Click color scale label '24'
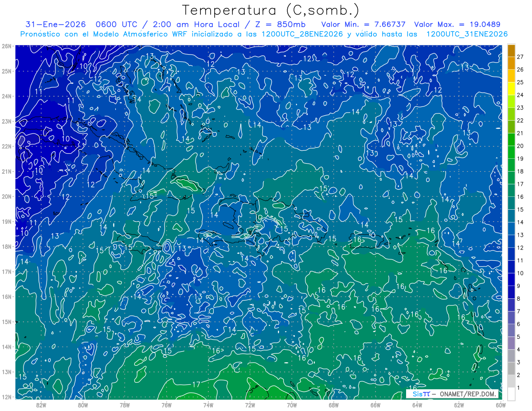The width and height of the screenshot is (532, 411). tap(520, 95)
